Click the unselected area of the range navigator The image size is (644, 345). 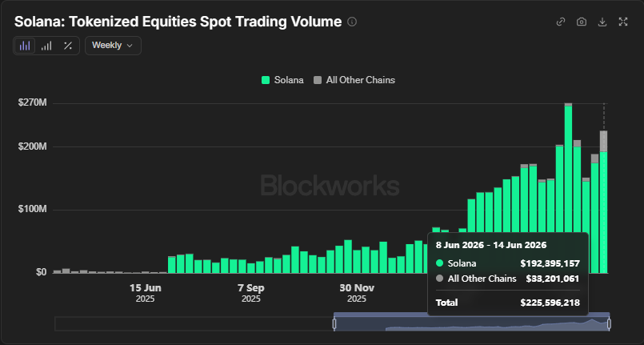click(x=194, y=324)
